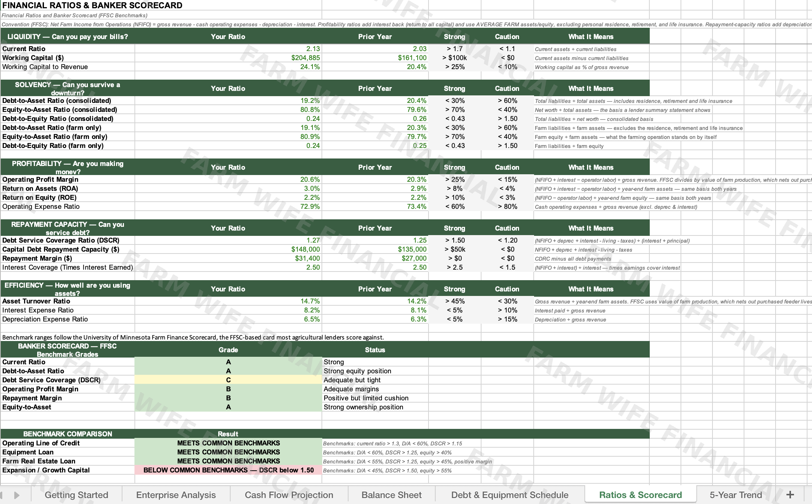Click the DSCR grade C cell

click(228, 380)
